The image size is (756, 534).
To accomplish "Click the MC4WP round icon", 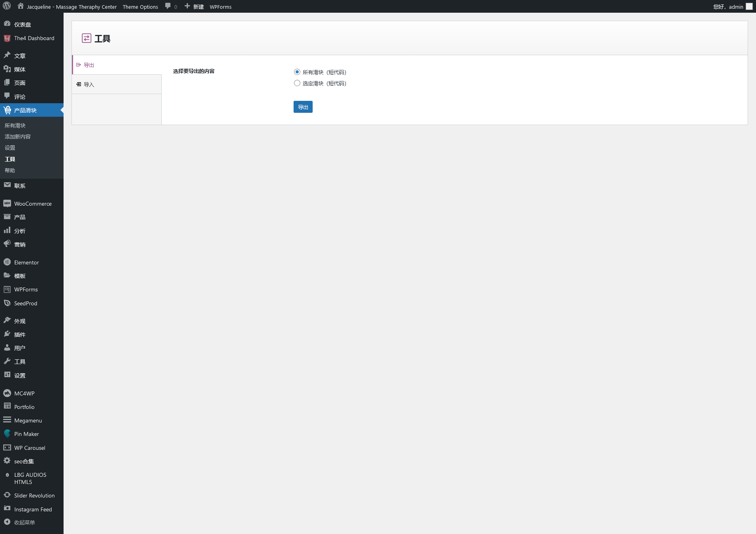I will 7,393.
